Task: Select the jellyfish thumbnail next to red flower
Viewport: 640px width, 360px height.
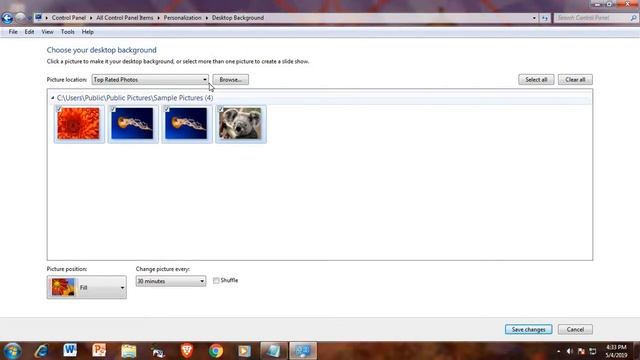Action: coord(133,124)
